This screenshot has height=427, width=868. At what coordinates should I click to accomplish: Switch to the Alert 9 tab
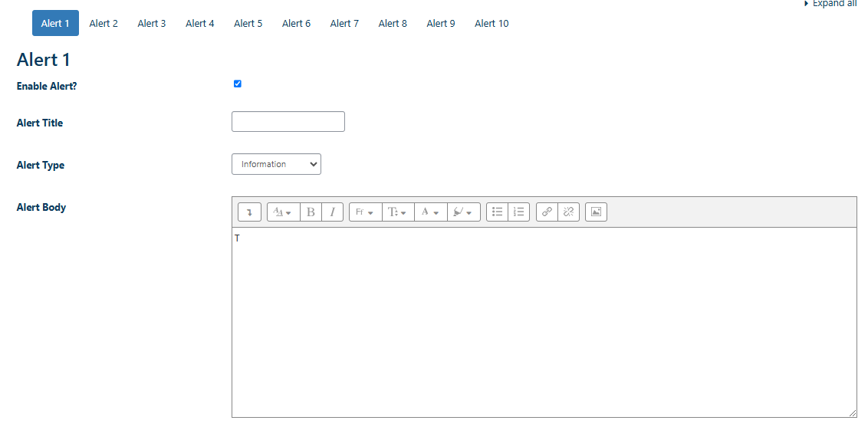441,23
